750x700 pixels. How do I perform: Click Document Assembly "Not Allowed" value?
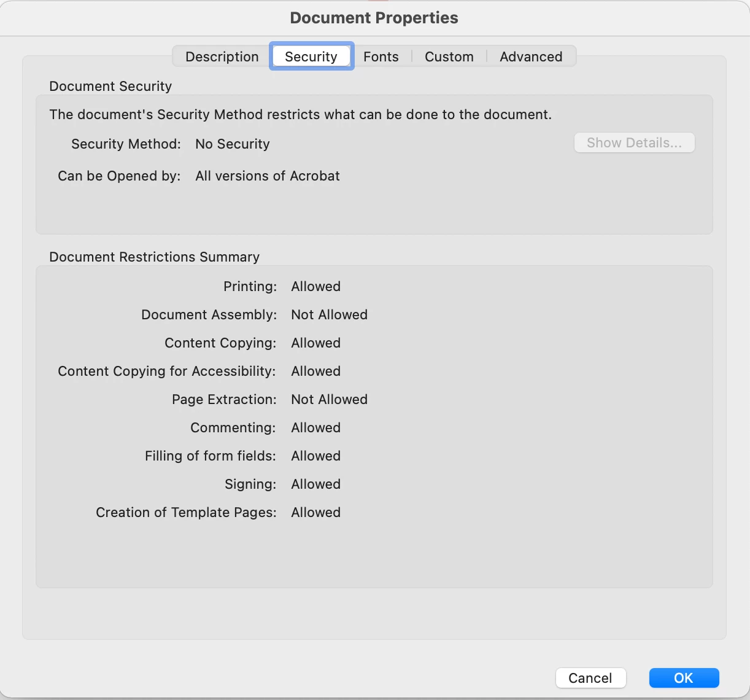coord(329,314)
